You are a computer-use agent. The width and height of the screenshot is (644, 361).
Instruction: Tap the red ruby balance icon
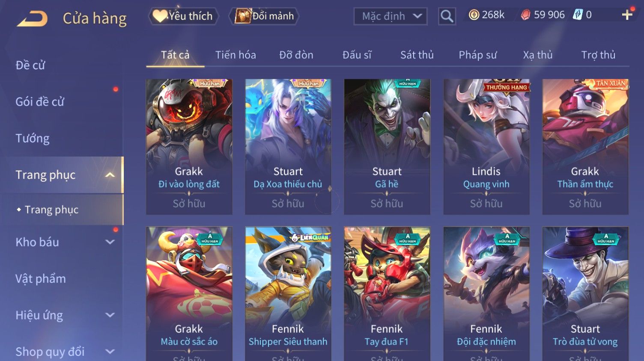525,15
